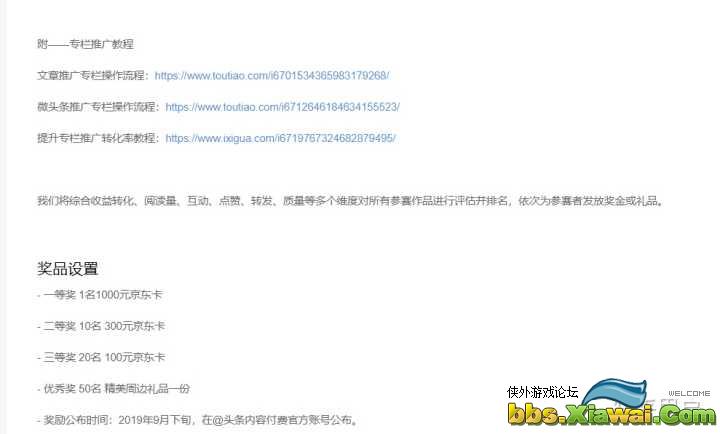The image size is (720, 434).
Task: Click the 附——专栏推广教程 line
Action: tap(85, 44)
